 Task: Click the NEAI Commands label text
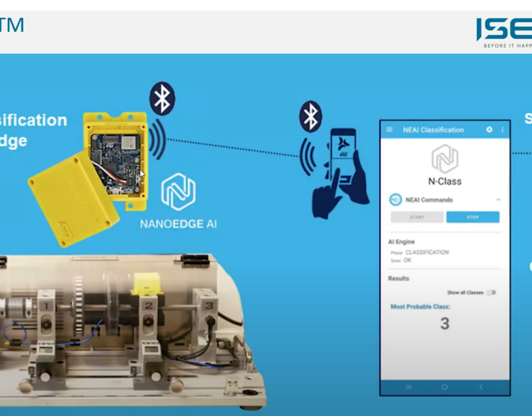click(429, 200)
